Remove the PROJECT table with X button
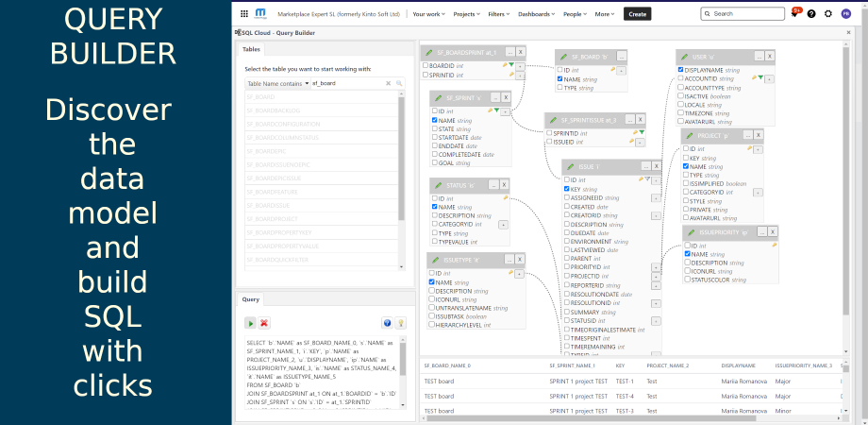Viewport: 868px width, 425px height. pyautogui.click(x=757, y=137)
